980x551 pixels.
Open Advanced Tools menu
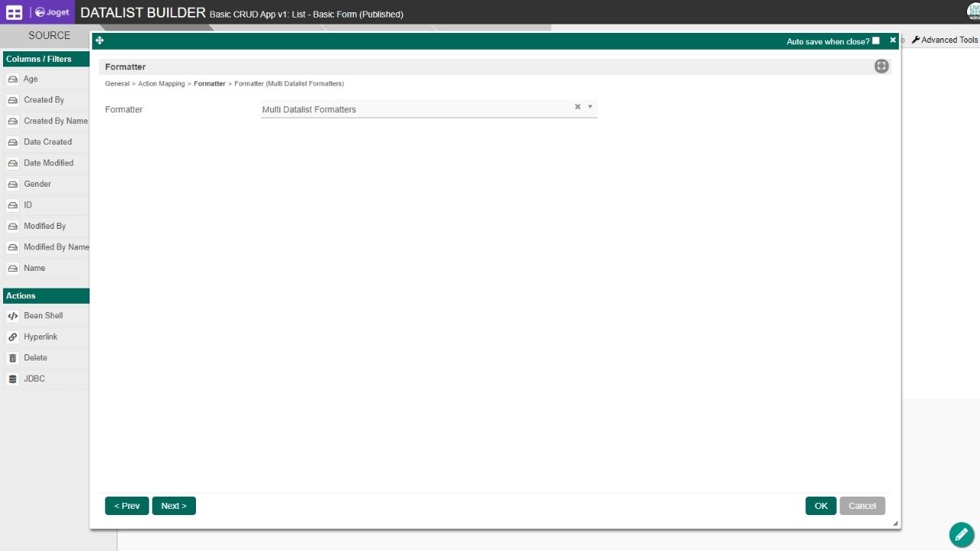click(x=944, y=40)
